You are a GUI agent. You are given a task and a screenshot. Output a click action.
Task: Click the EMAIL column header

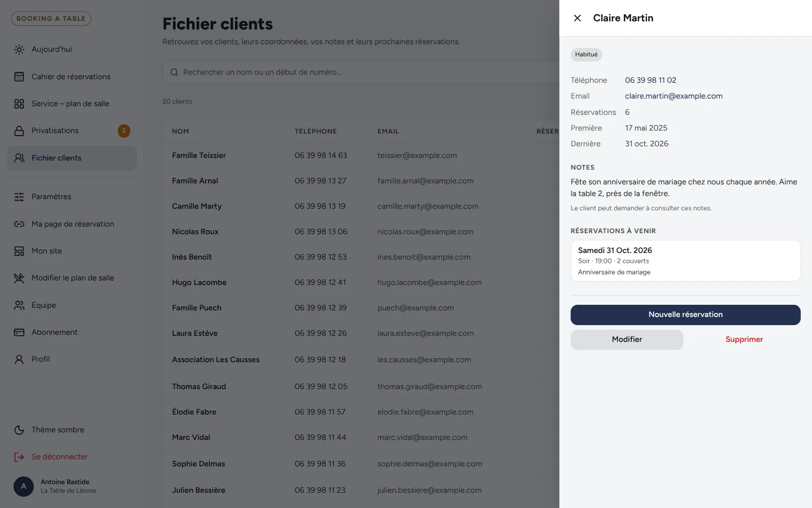(388, 132)
